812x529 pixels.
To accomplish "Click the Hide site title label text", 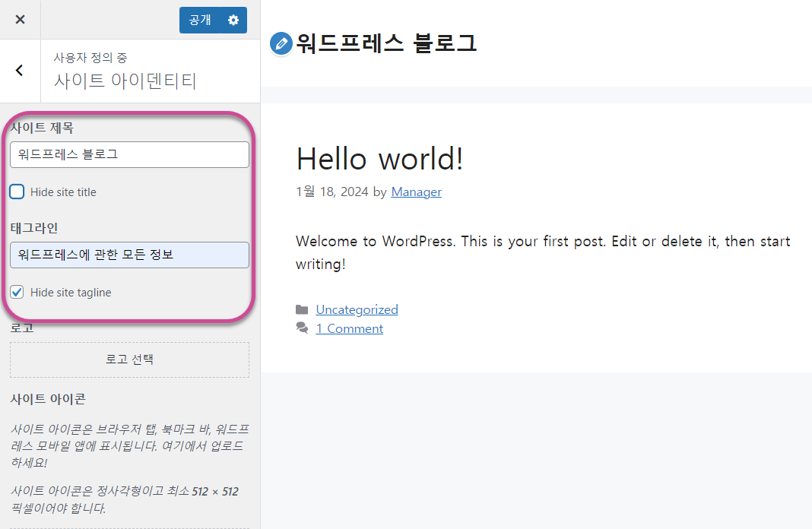I will (63, 192).
